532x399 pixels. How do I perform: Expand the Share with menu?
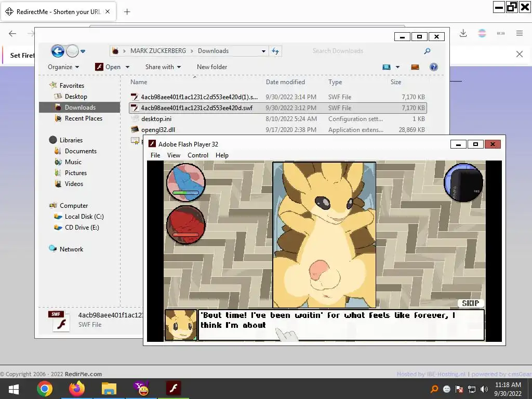(163, 67)
